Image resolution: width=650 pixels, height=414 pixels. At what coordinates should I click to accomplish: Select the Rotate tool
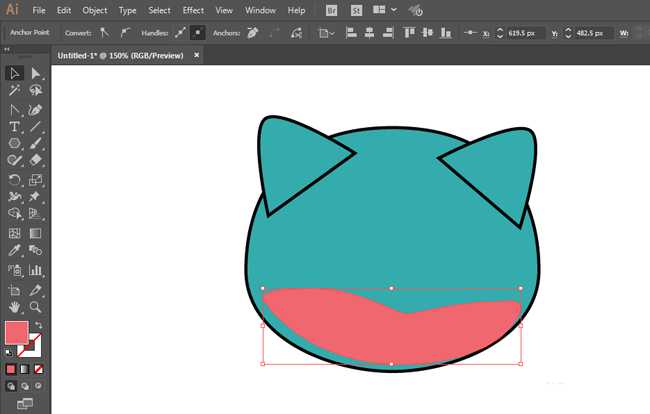15,180
